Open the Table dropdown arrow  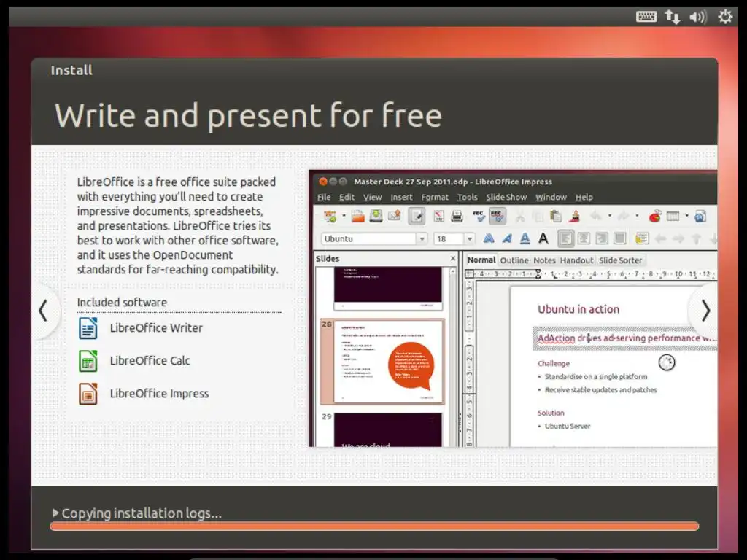[686, 216]
